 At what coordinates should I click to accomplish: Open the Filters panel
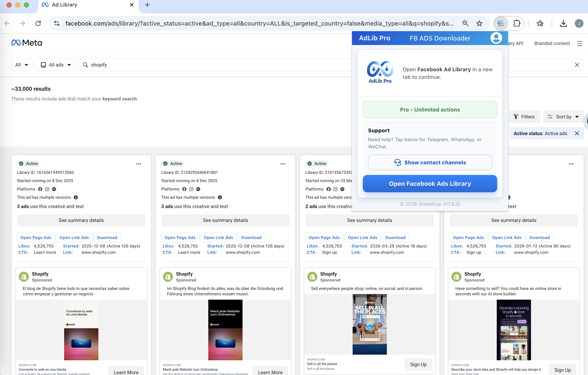pyautogui.click(x=524, y=117)
